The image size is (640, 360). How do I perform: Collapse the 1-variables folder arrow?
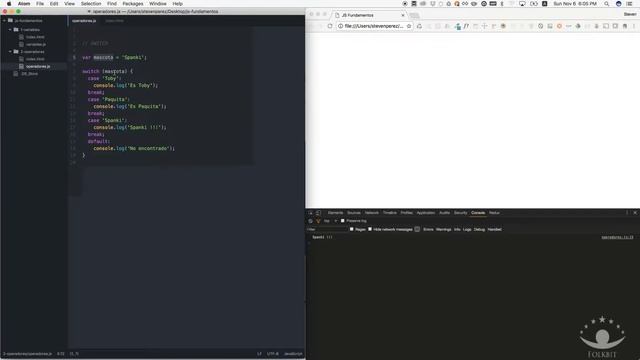tap(10, 30)
